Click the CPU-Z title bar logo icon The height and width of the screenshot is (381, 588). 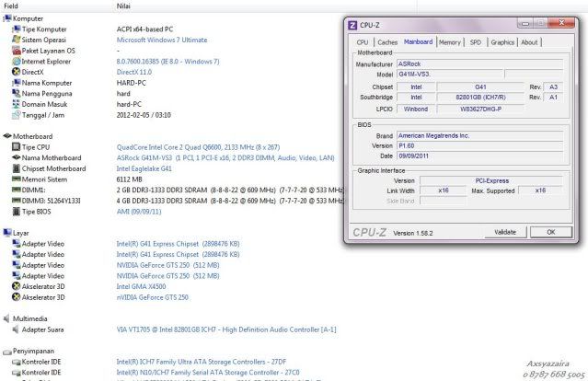(x=352, y=25)
